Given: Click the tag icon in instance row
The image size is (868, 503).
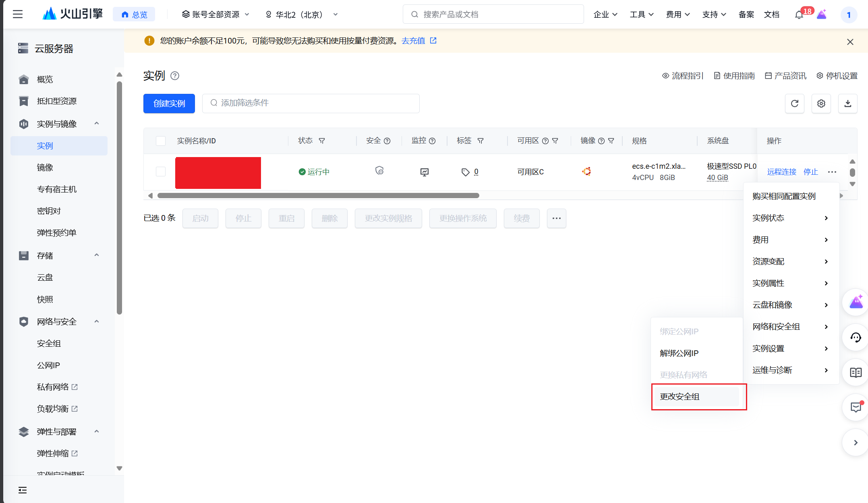Looking at the screenshot, I should coord(465,172).
